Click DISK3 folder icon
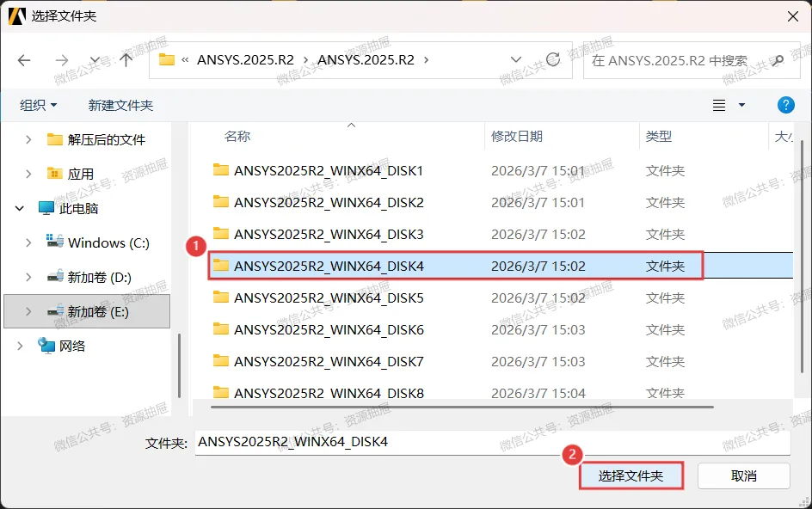This screenshot has height=509, width=812. 221,234
